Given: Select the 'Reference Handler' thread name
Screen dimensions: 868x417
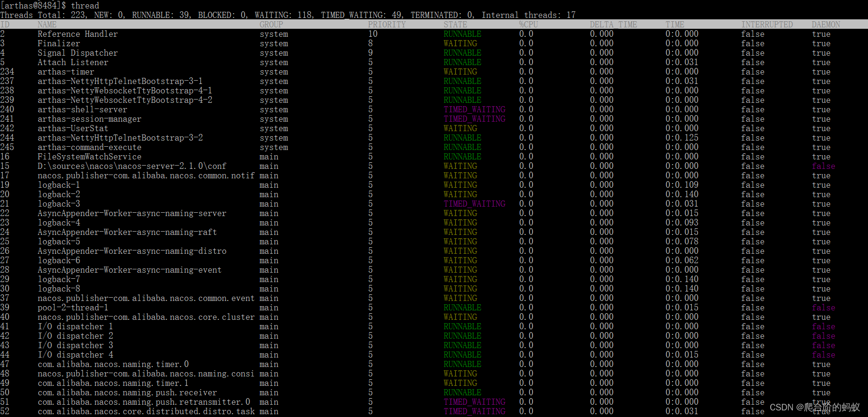Looking at the screenshot, I should [x=78, y=34].
